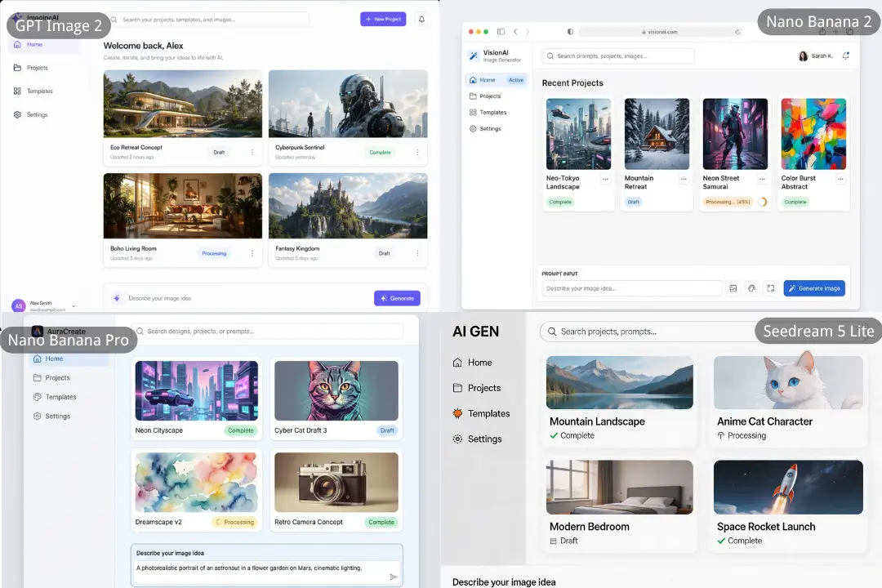The height and width of the screenshot is (588, 882).
Task: Click the Retro Camera Concept Complete badge
Action: [x=381, y=522]
